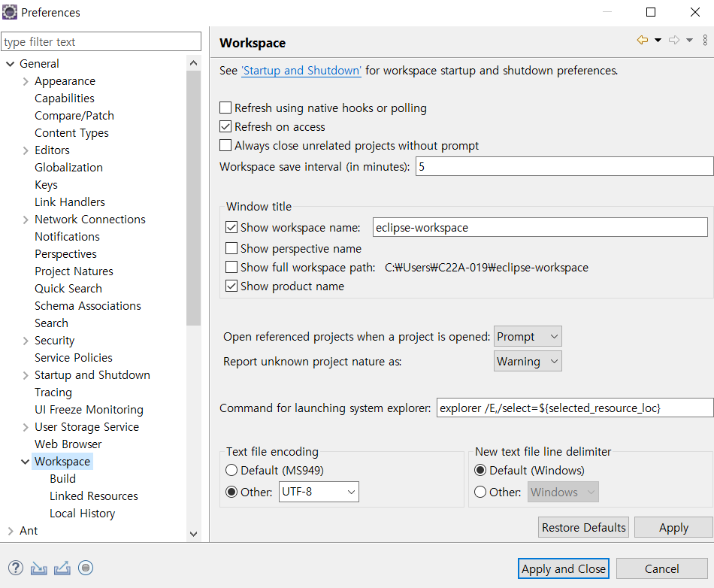
Task: Click the Apply button
Action: 673,527
